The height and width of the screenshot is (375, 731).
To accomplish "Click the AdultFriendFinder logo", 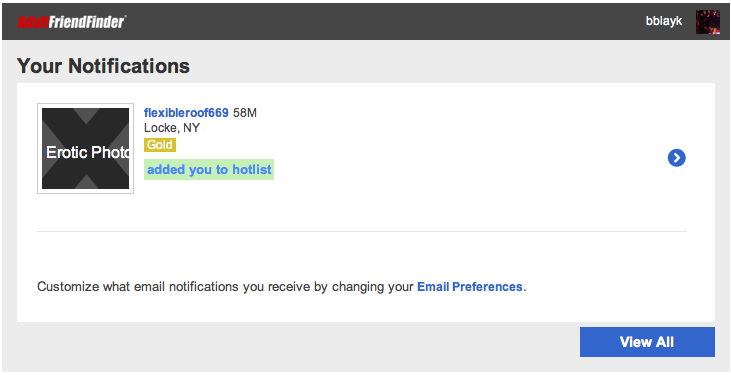I will coord(72,21).
